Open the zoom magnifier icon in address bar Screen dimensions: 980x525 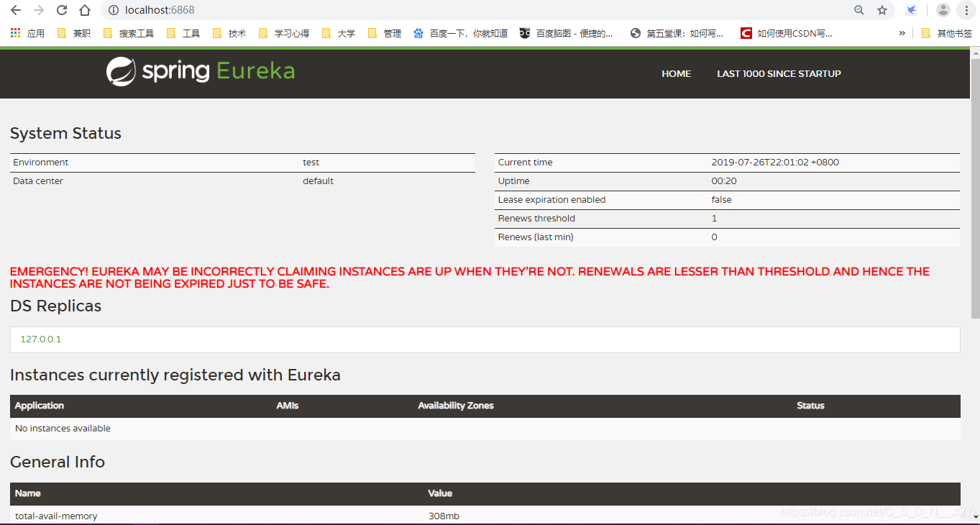(x=859, y=10)
